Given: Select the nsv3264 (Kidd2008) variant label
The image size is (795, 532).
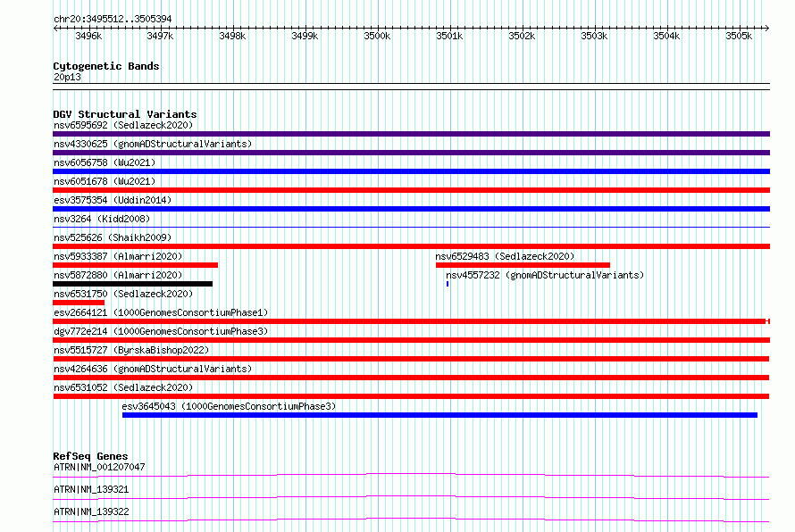Looking at the screenshot, I should [102, 219].
